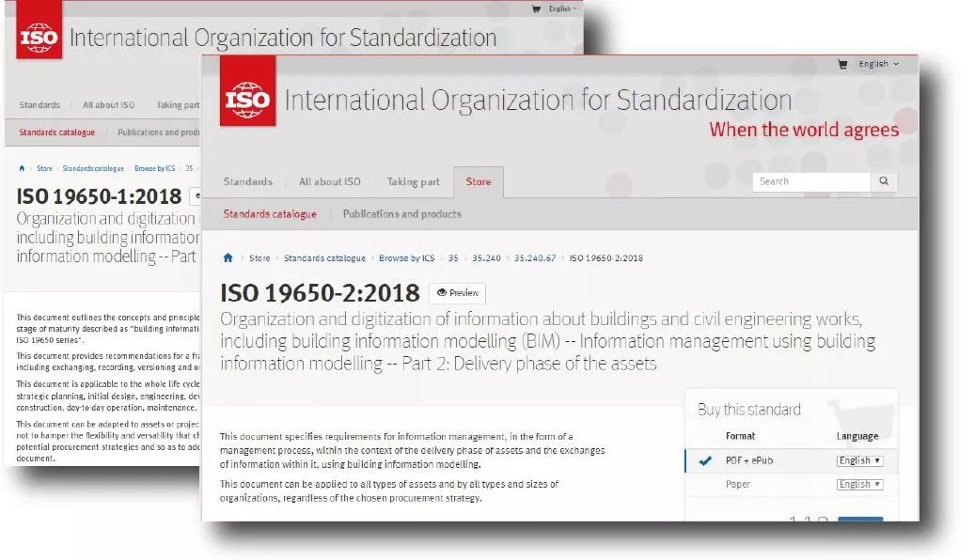The image size is (974, 560).
Task: Click the Format column header
Action: (x=740, y=436)
